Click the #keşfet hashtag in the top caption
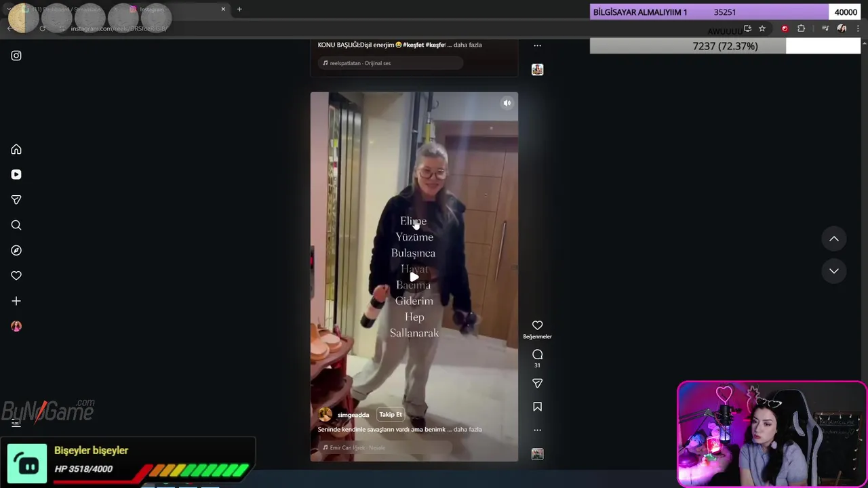 coord(414,45)
